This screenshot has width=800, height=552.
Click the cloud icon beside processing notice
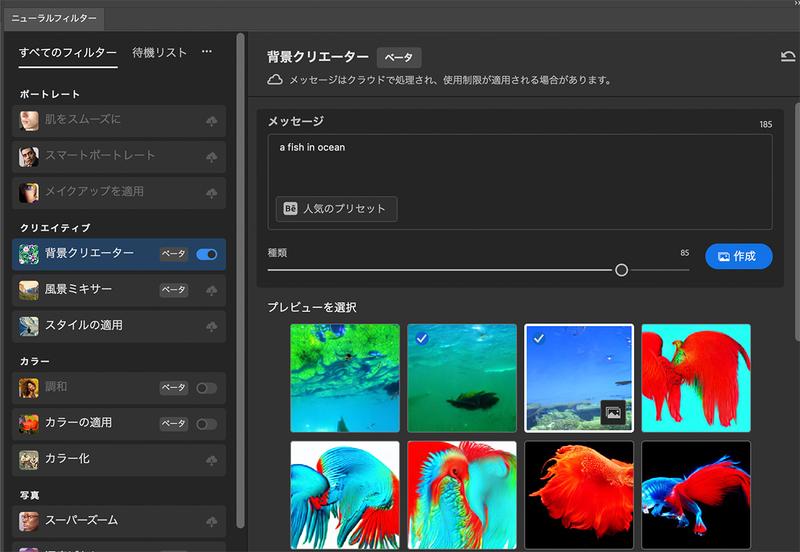tap(274, 80)
